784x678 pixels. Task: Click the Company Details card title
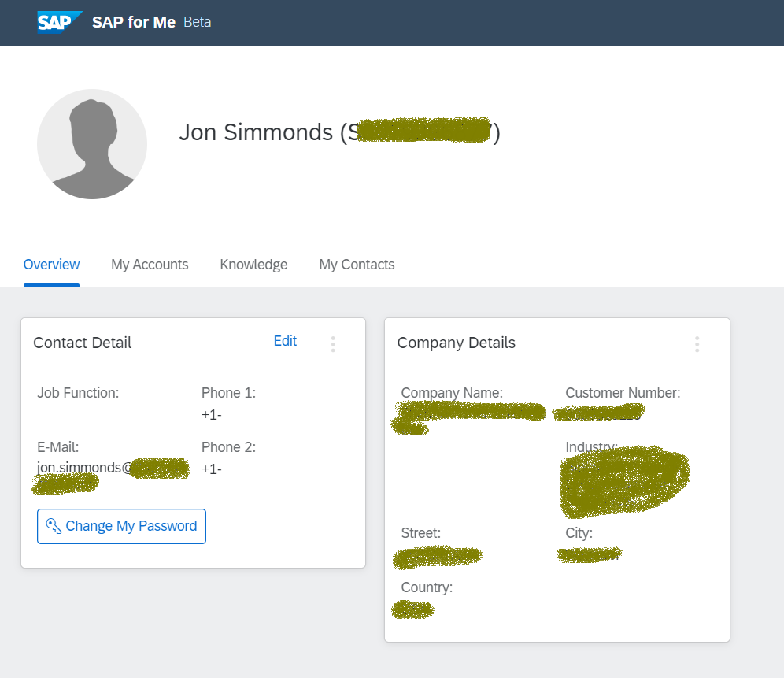click(x=457, y=343)
